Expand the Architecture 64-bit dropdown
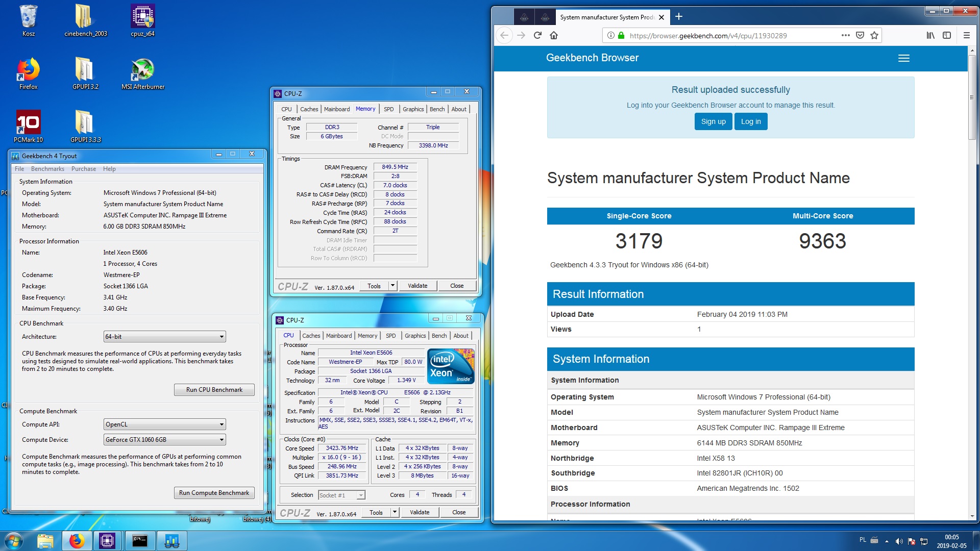 pyautogui.click(x=164, y=337)
